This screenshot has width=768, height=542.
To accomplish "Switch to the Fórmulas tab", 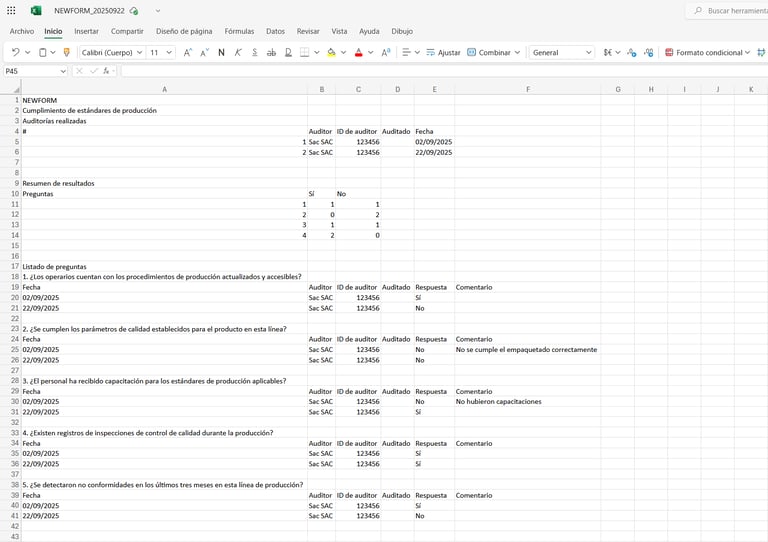I will tap(240, 31).
